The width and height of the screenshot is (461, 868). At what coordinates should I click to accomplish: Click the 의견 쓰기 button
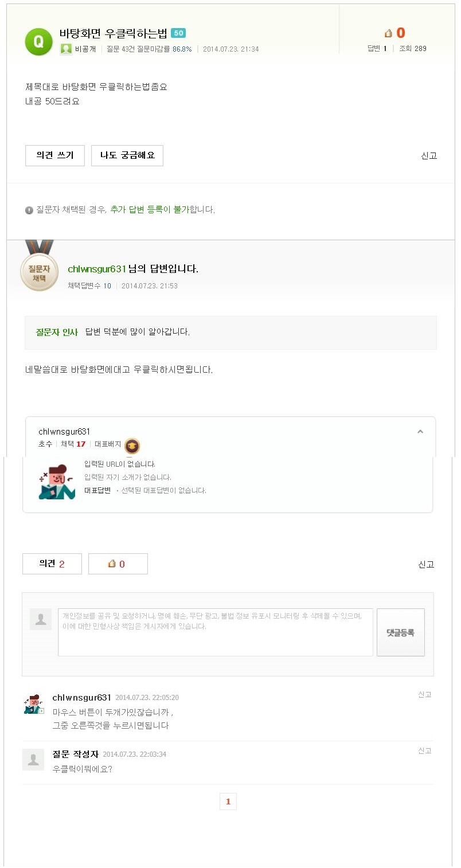click(54, 155)
